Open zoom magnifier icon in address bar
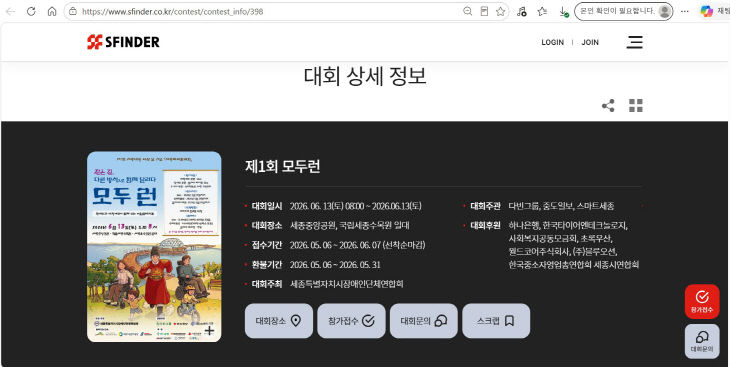This screenshot has width=730, height=367. (x=467, y=12)
